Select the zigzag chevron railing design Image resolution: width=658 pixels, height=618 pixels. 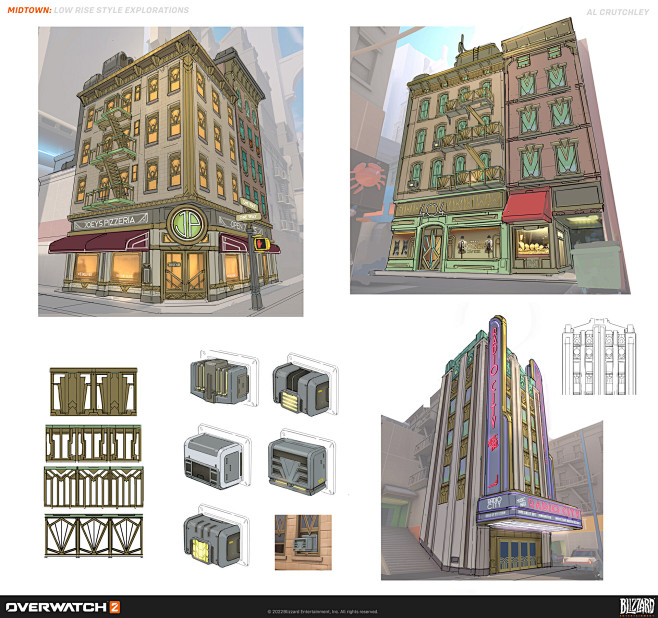pos(94,487)
